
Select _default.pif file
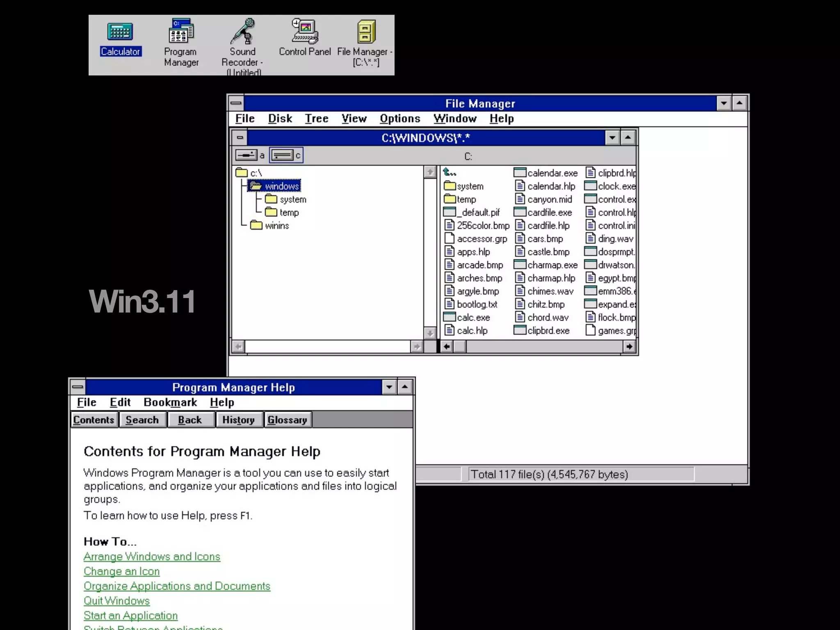[x=472, y=212]
